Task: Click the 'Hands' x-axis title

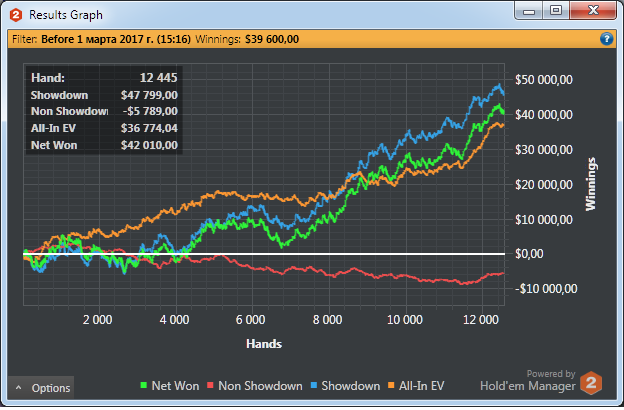Action: coord(264,344)
